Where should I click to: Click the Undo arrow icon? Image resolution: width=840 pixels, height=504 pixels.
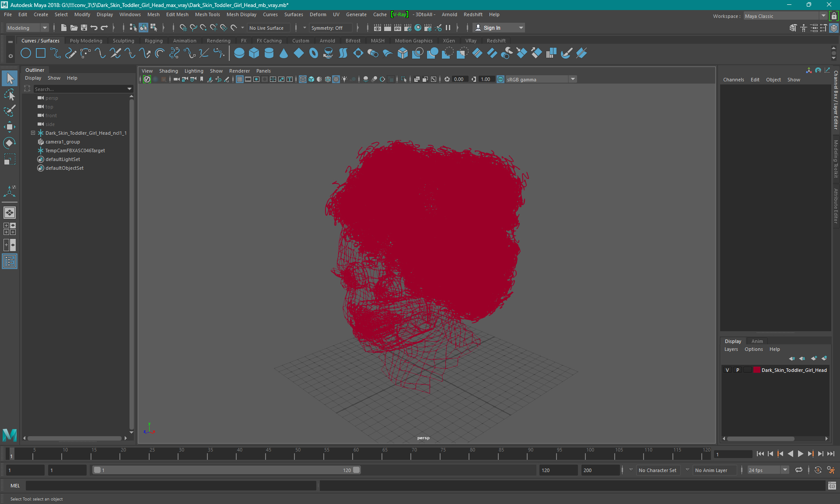[x=94, y=28]
